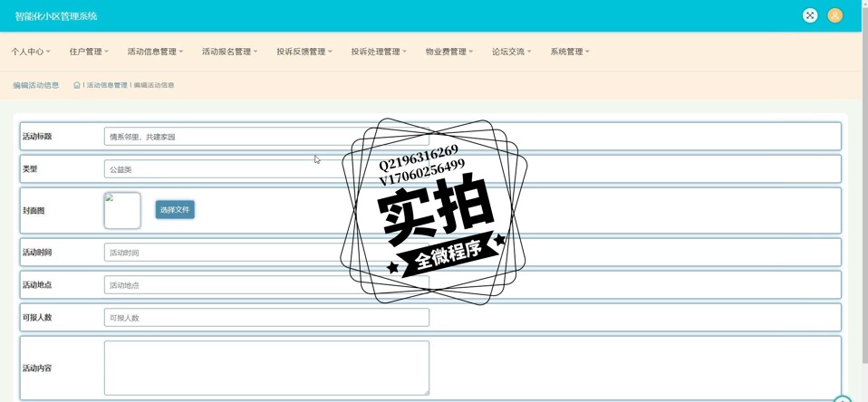This screenshot has width=868, height=402.
Task: Go to home via breadcrumb house icon
Action: pos(77,85)
